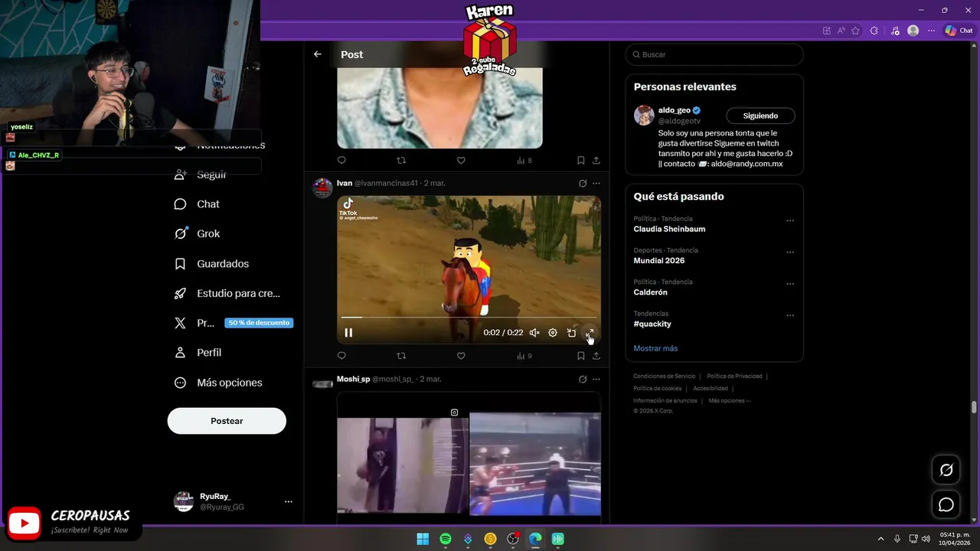The width and height of the screenshot is (980, 551).
Task: Open Copilot Chat in Edge toolbar
Action: 959,31
